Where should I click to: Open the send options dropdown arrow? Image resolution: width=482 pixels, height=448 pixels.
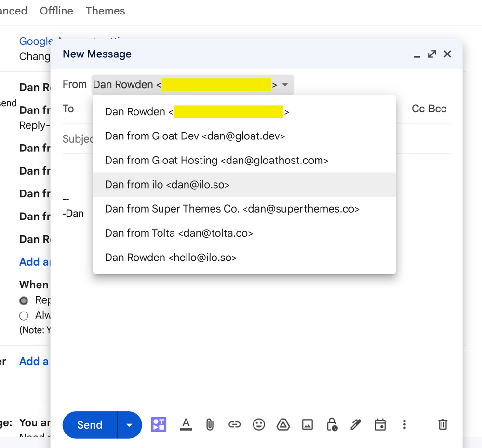click(129, 424)
